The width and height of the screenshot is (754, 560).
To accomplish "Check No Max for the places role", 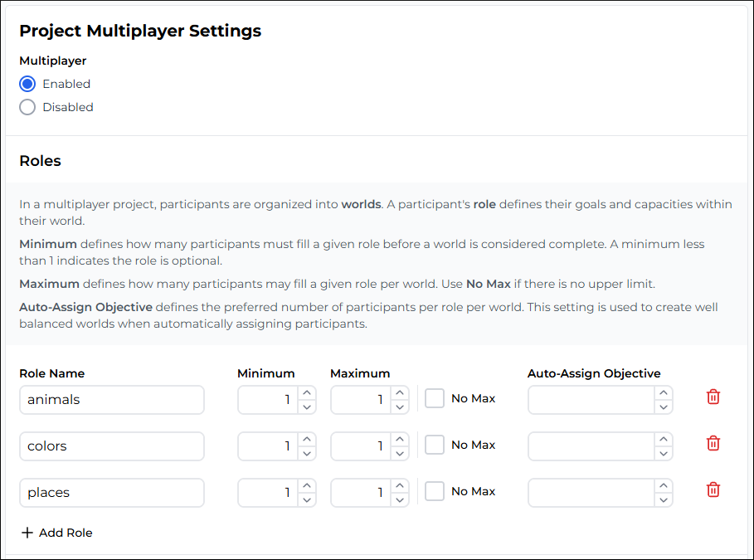I will pyautogui.click(x=435, y=491).
